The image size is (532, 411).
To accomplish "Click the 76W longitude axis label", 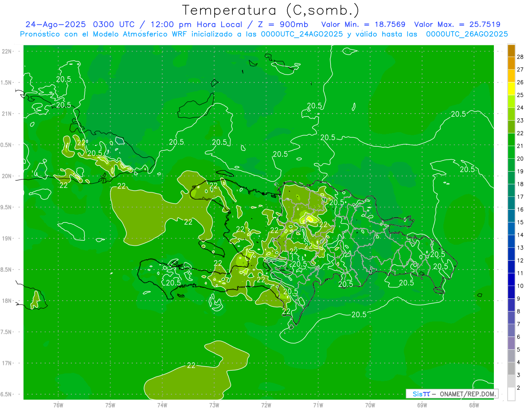I will point(58,405).
